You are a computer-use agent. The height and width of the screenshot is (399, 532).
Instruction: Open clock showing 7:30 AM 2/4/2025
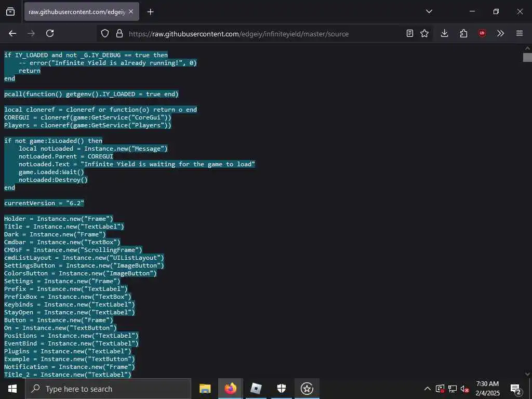487,389
